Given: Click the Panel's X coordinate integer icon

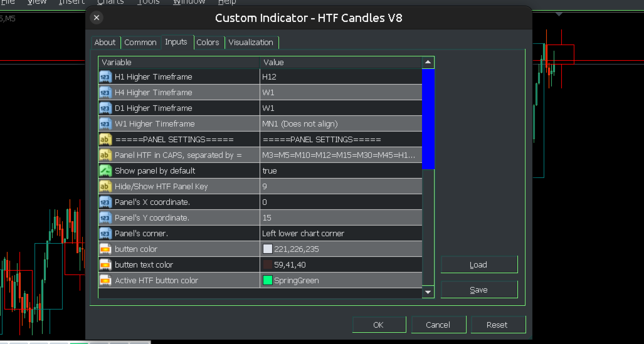Looking at the screenshot, I should [105, 202].
